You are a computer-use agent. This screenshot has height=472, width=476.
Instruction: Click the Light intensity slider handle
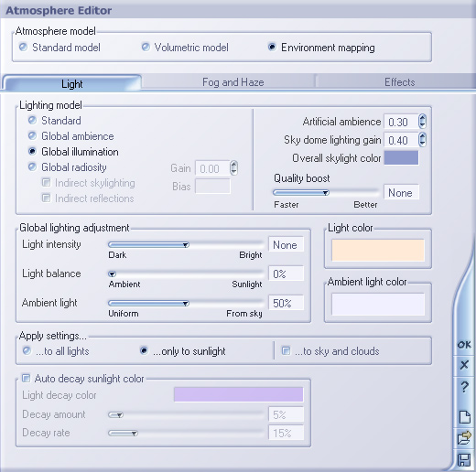click(x=186, y=245)
